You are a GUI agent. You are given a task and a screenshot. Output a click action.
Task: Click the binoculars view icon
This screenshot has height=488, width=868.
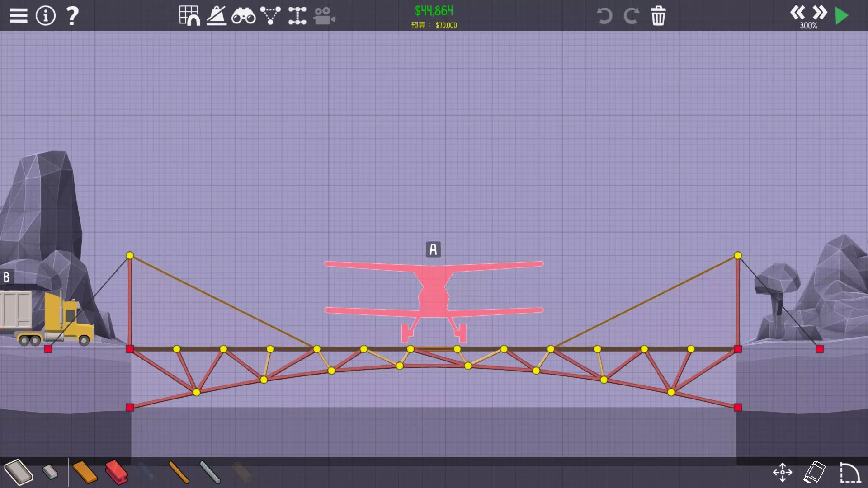(x=243, y=16)
